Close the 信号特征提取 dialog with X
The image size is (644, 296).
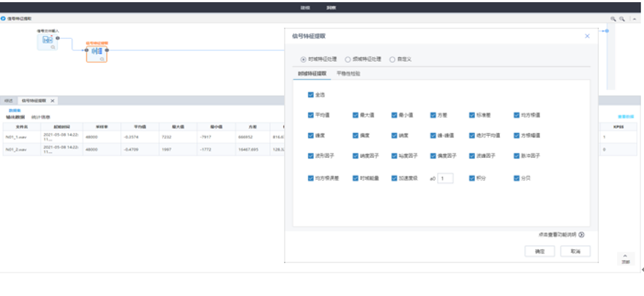(587, 35)
